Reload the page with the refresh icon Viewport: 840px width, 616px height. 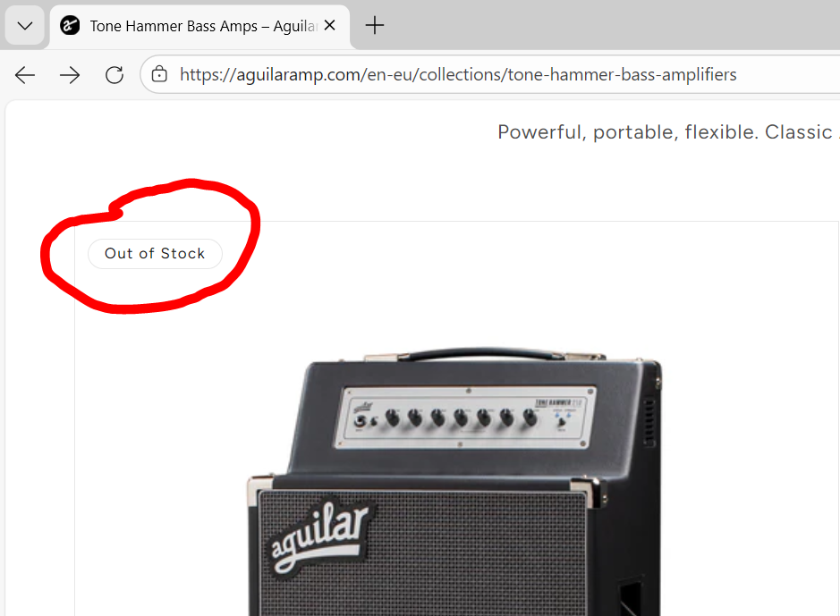(115, 75)
